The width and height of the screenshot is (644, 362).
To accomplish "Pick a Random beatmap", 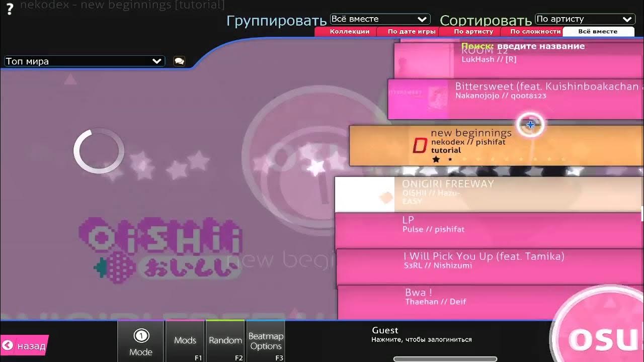I will pyautogui.click(x=225, y=341).
